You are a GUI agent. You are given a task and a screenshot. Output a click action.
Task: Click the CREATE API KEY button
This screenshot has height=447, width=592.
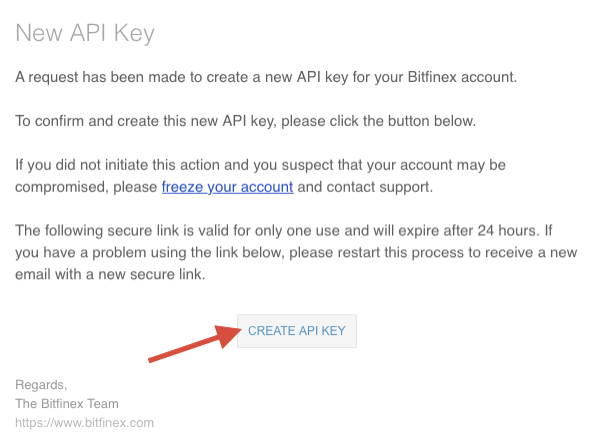[297, 331]
